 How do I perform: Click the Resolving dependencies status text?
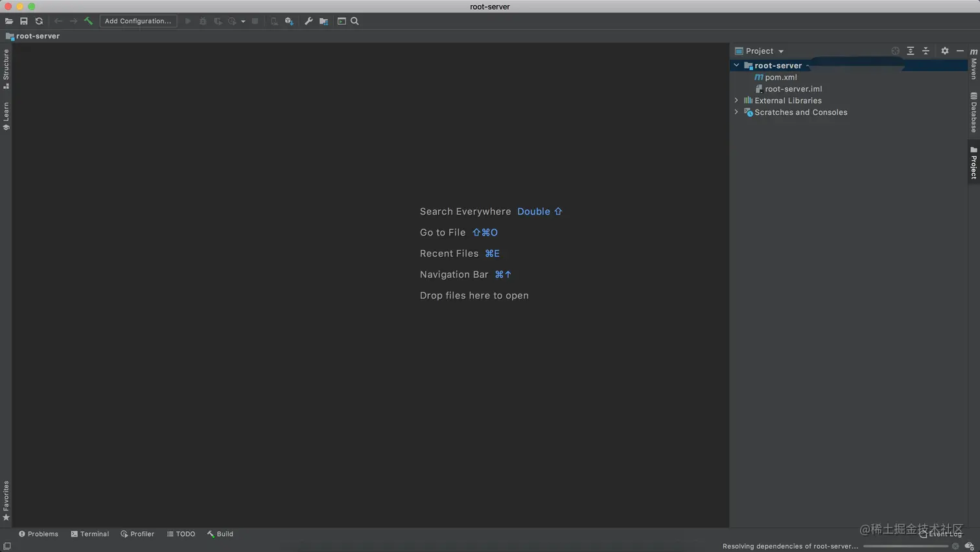pyautogui.click(x=790, y=546)
